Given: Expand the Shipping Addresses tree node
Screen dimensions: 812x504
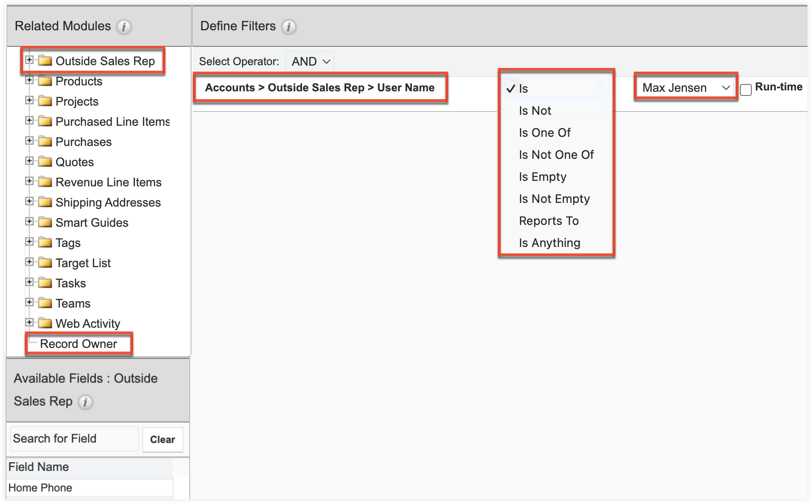Looking at the screenshot, I should tap(29, 201).
